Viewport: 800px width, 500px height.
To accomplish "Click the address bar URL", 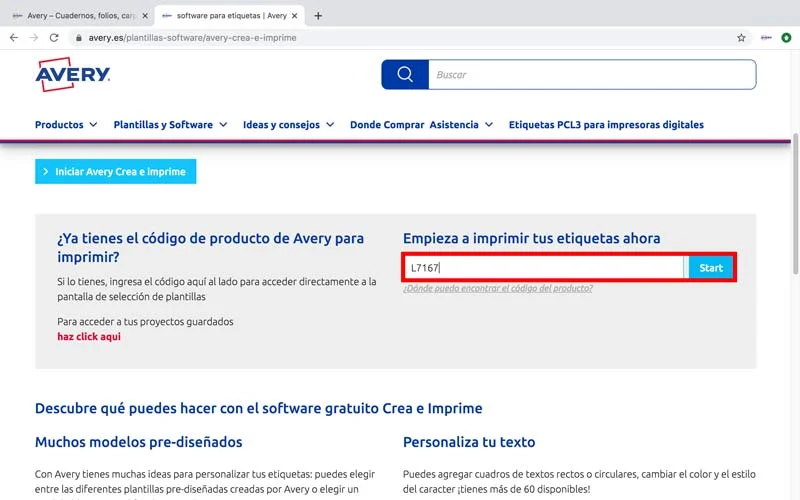I will [192, 38].
